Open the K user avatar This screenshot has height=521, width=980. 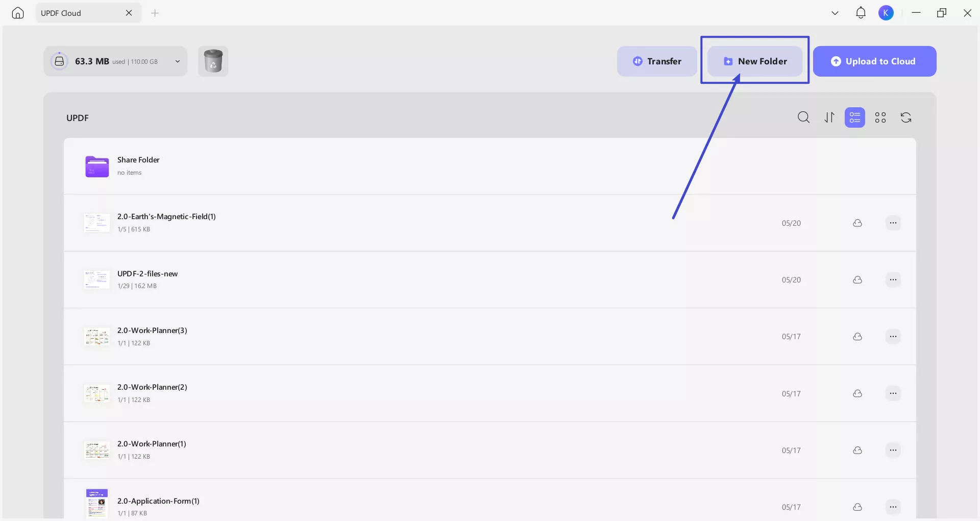pyautogui.click(x=886, y=13)
